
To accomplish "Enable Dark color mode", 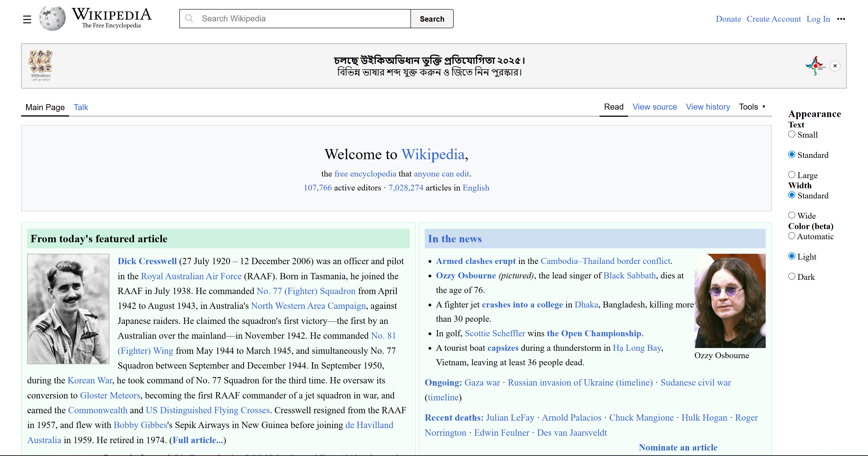I will tap(792, 276).
